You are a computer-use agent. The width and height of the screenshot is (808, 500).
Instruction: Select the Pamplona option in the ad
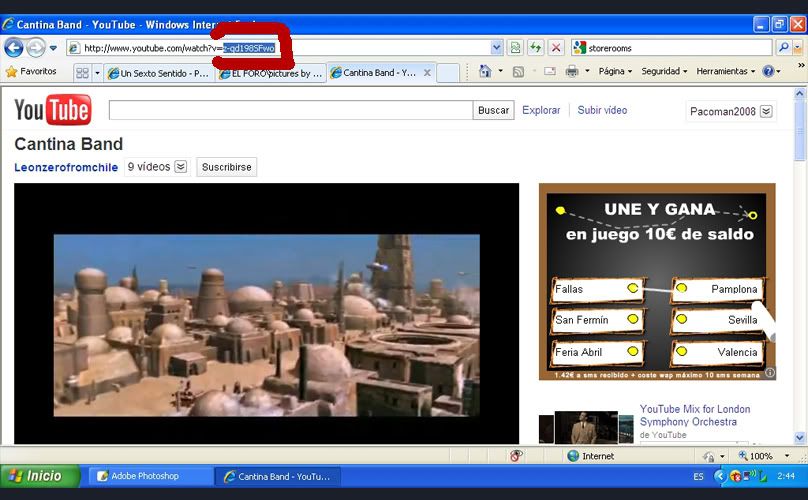click(717, 289)
